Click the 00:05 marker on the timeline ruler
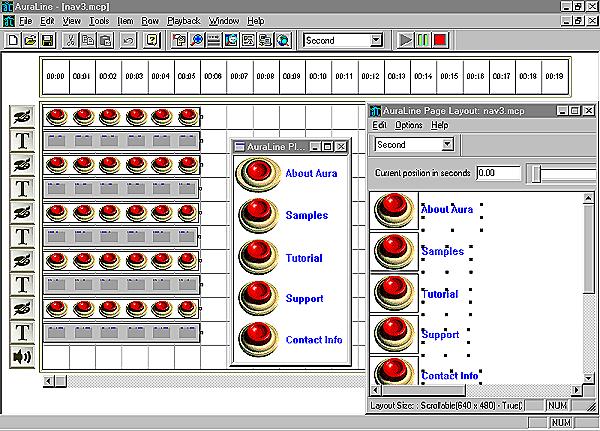Screen dimensions: 600x431 187,76
